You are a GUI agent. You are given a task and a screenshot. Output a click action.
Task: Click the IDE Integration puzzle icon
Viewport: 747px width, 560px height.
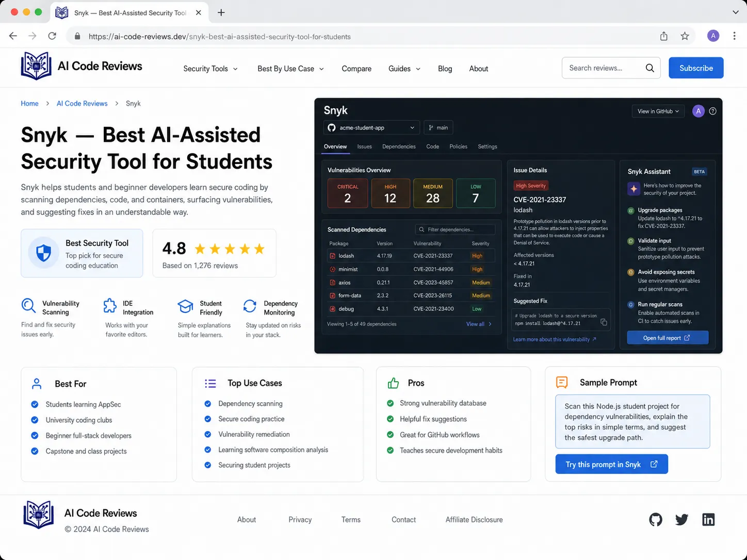click(110, 306)
